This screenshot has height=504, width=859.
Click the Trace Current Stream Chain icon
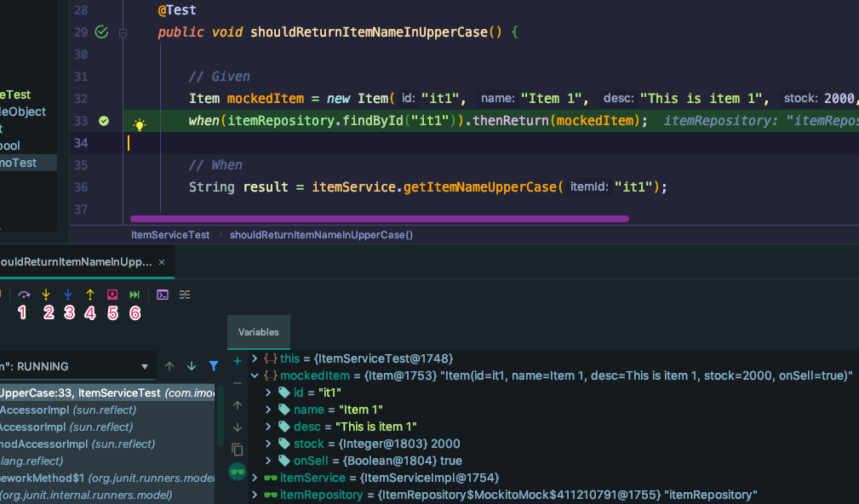pyautogui.click(x=185, y=295)
